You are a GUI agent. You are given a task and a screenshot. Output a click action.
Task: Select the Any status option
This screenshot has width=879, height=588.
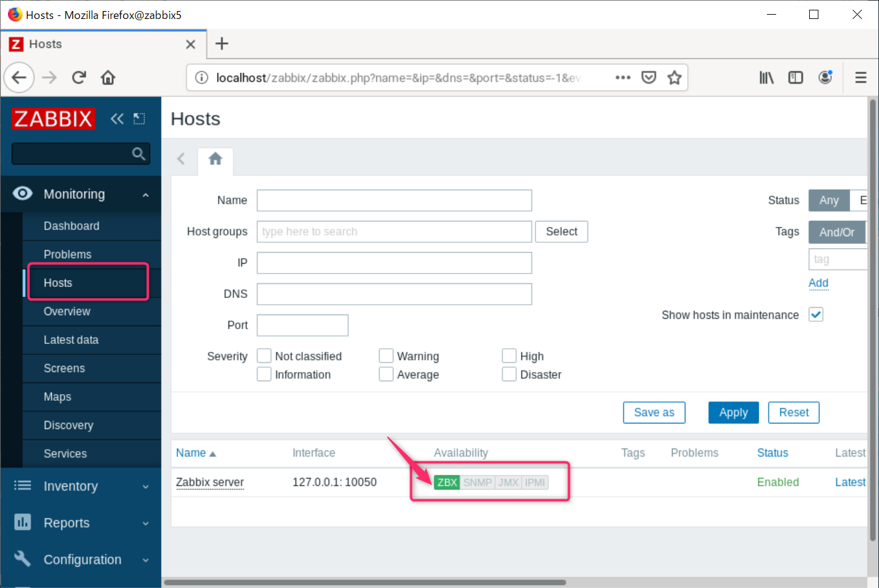tap(829, 200)
